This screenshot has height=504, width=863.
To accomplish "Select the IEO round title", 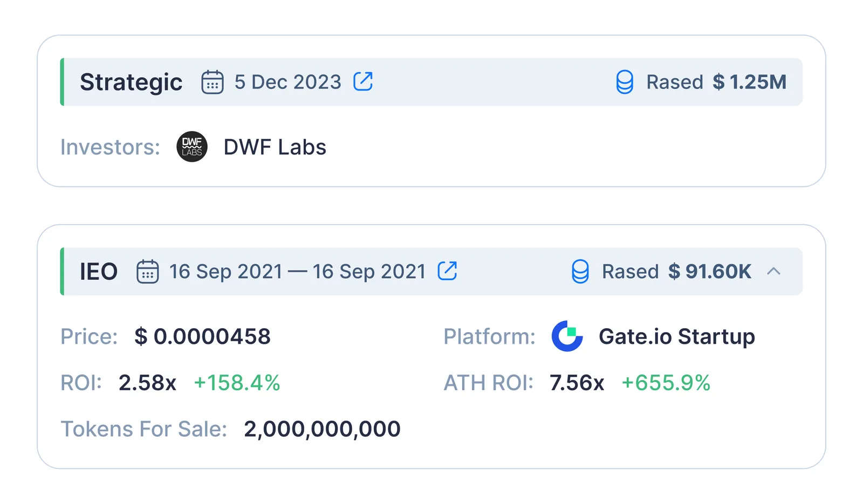I will (x=99, y=272).
